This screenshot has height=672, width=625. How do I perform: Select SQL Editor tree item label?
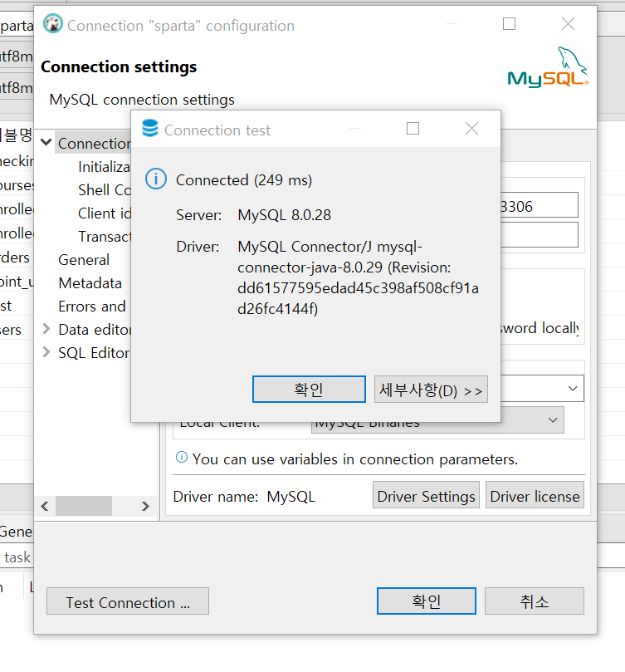point(94,353)
